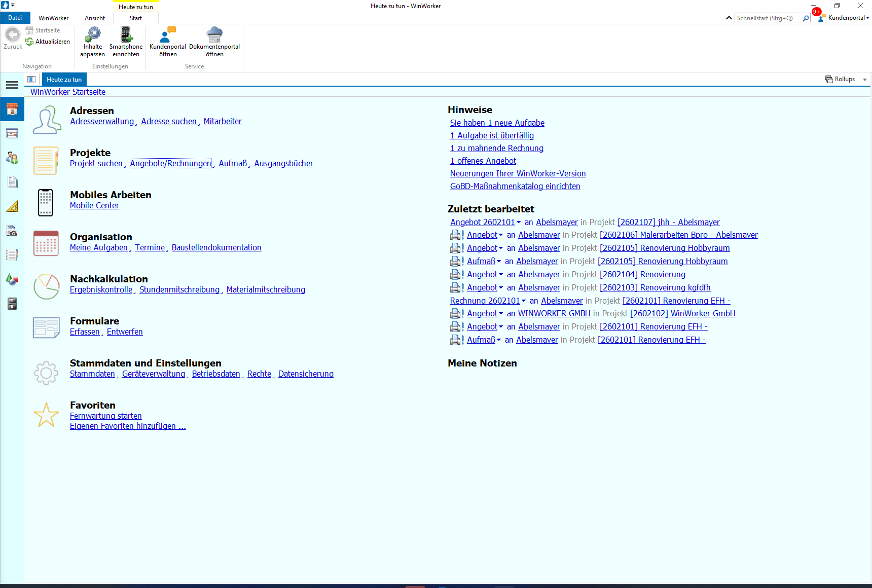Click the Inhalte anpassen gear icon
Screen dimensions: 872x588
pos(93,35)
